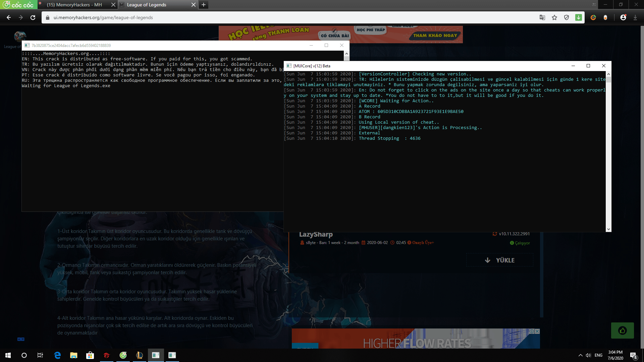The width and height of the screenshot is (644, 362).
Task: Close the MUICore Beta console window
Action: pos(604,66)
